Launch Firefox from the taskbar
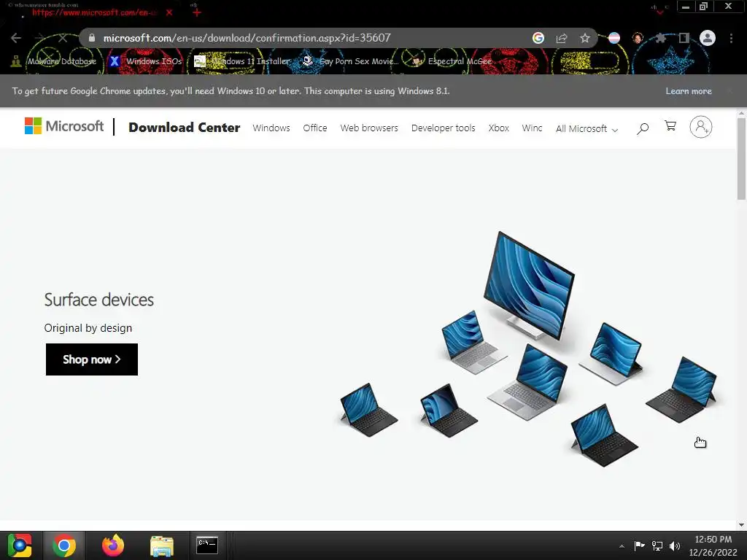The width and height of the screenshot is (747, 560). pyautogui.click(x=113, y=545)
